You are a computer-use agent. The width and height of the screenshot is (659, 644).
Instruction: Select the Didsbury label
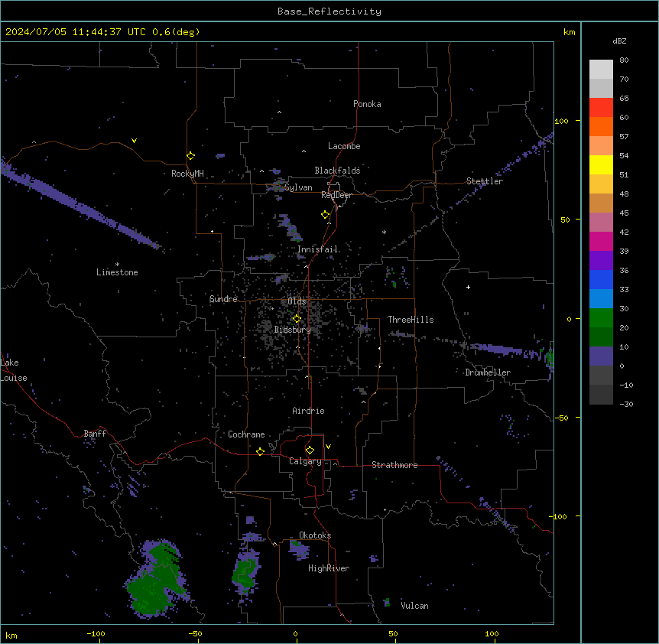pos(293,330)
